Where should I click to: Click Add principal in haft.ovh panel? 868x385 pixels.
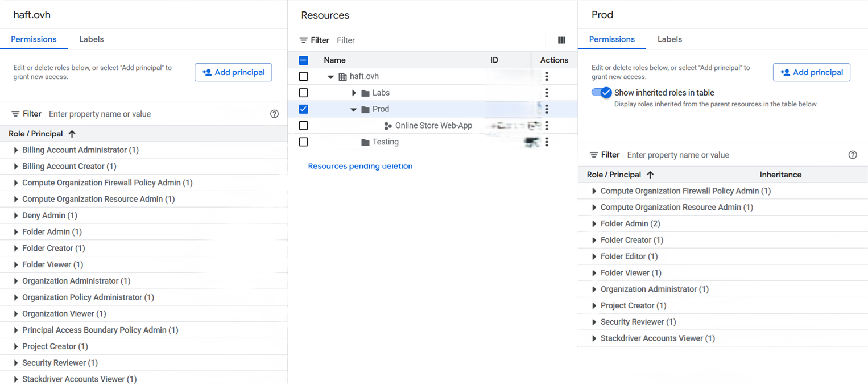tap(233, 72)
